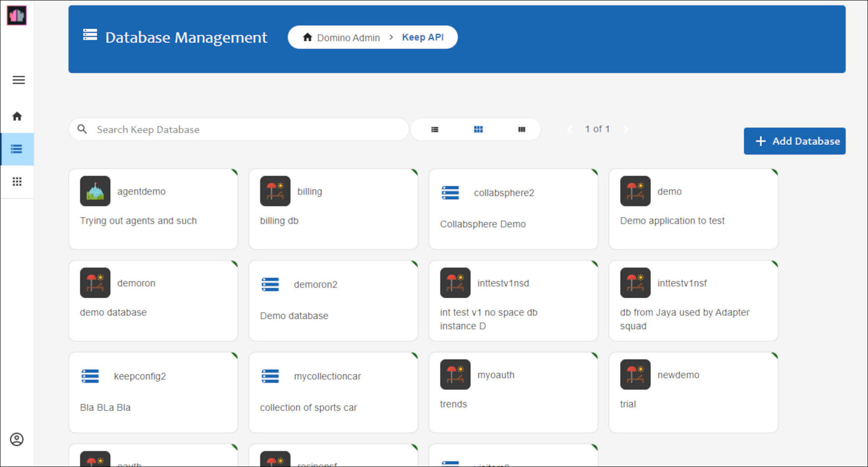Go to next page arrow

[626, 130]
